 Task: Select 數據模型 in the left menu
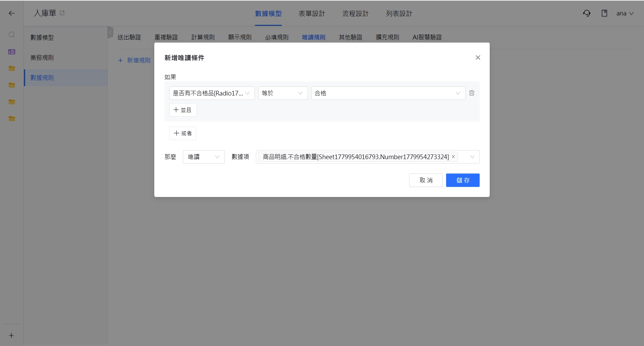66,38
